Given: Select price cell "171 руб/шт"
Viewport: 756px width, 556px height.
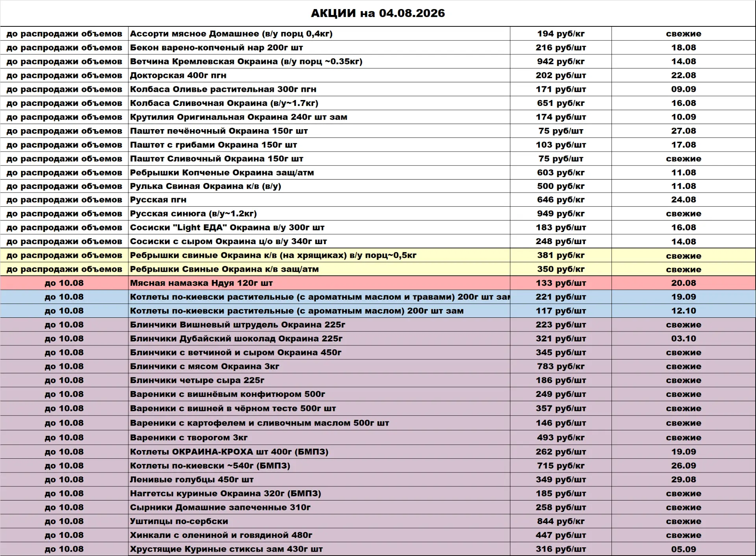Looking at the screenshot, I should [561, 89].
